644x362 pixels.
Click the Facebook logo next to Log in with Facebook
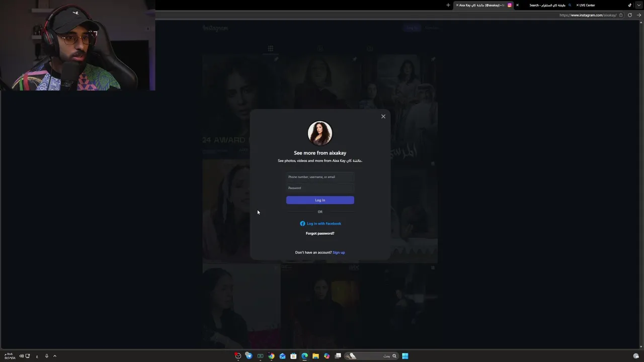pos(302,223)
